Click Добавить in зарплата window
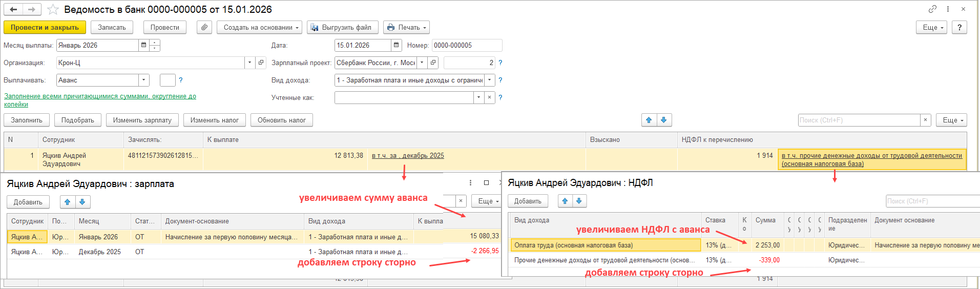 pos(28,202)
